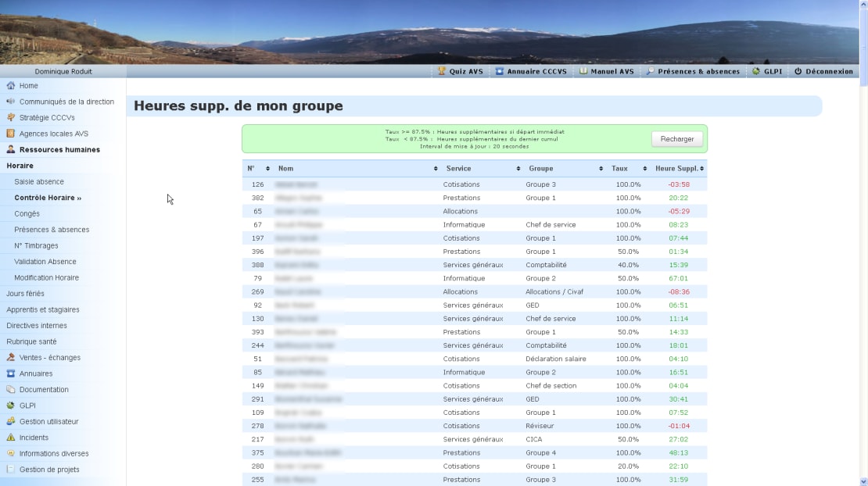Select Saisie absence in Horaire submenu
Viewport: 868px width, 486px height.
[x=39, y=181]
